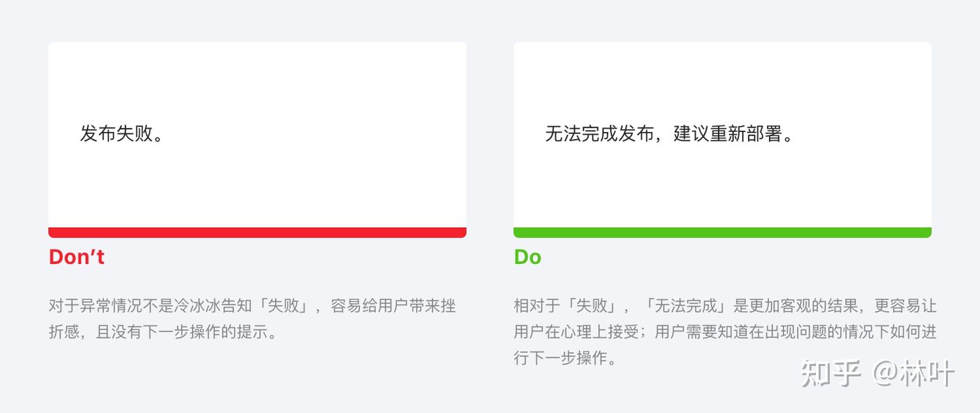Click the 无法完成发布,建议重新部署 message text
This screenshot has height=413, width=980.
tap(670, 133)
